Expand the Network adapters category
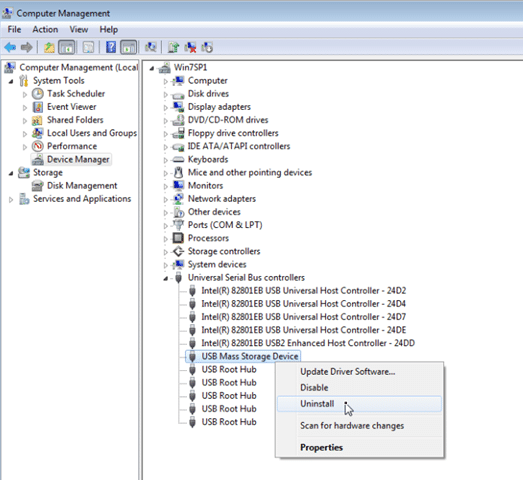The width and height of the screenshot is (523, 480). 165,199
